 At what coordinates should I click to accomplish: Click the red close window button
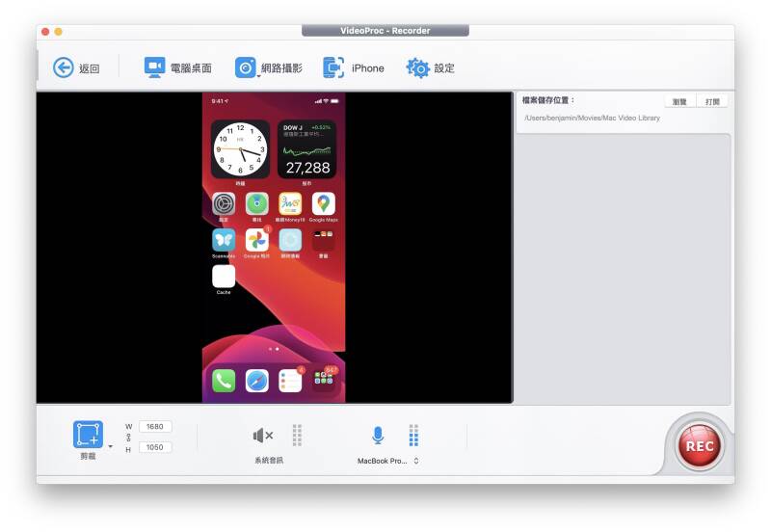(45, 32)
